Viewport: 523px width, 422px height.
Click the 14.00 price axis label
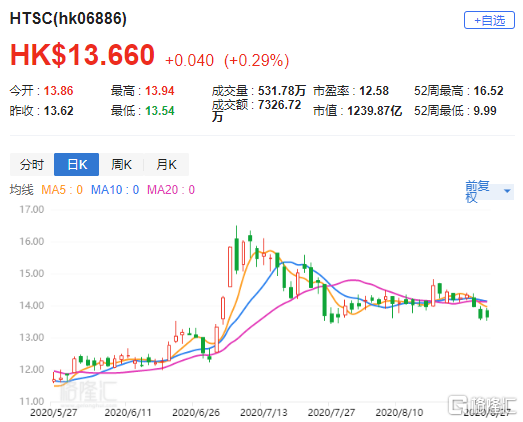32,306
